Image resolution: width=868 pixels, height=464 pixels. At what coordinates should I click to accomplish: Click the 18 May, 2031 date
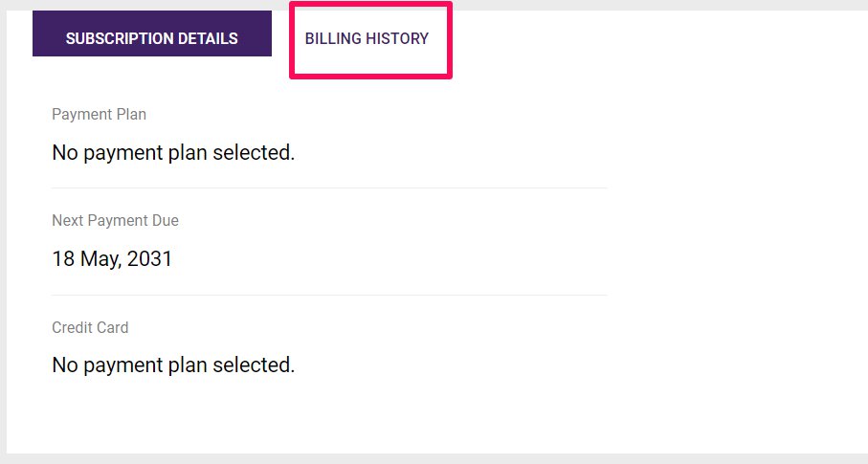pos(112,259)
